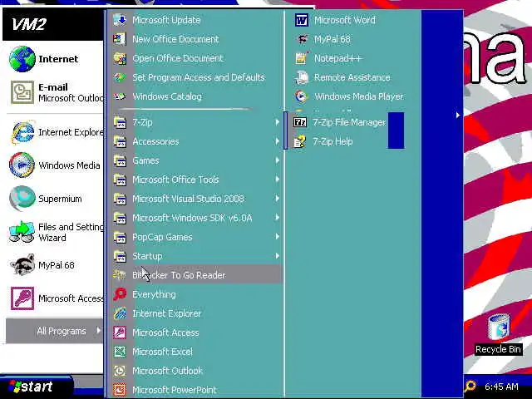Click the VM2 user name header
Viewport: 532px width, 399px height.
tap(28, 24)
